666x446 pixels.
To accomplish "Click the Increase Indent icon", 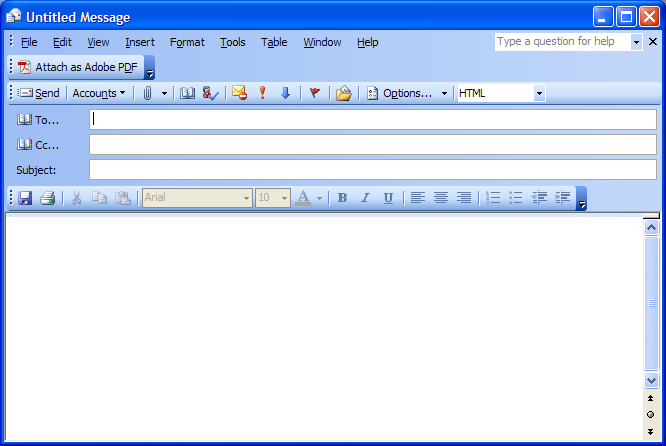I will [562, 198].
